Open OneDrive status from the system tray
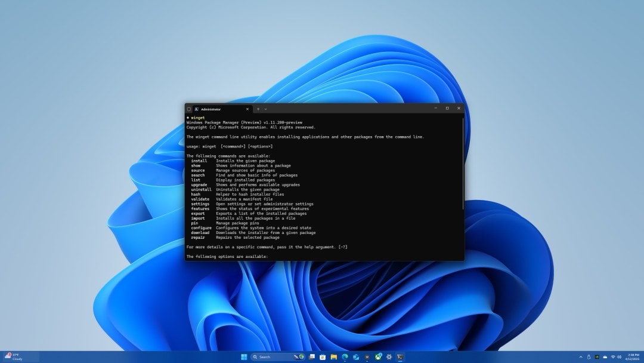This screenshot has height=363, width=644. pos(605,356)
